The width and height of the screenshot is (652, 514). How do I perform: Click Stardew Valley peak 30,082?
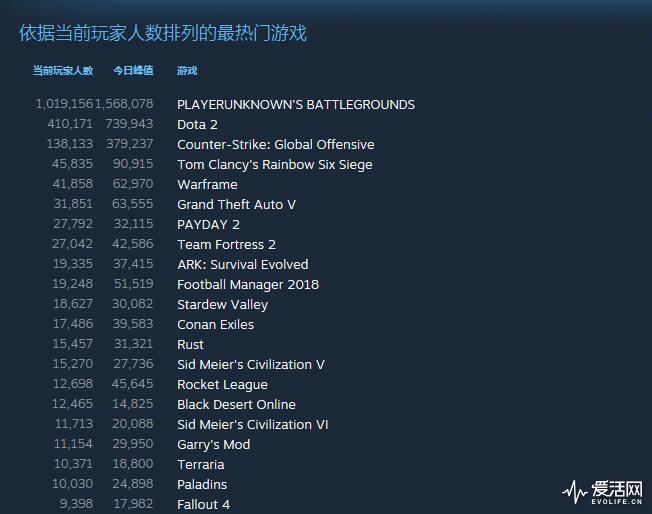pos(133,304)
